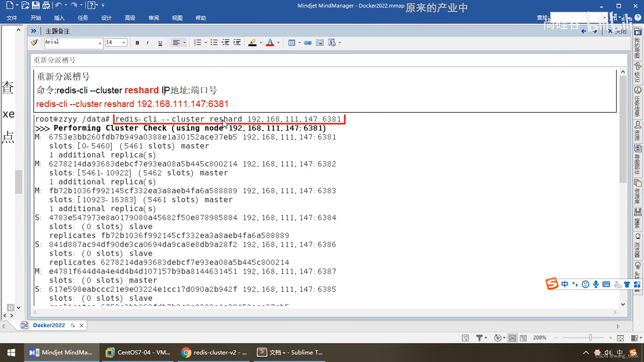The width and height of the screenshot is (644, 362).
Task: Toggle italic formatting in notes toolbar
Action: click(148, 43)
